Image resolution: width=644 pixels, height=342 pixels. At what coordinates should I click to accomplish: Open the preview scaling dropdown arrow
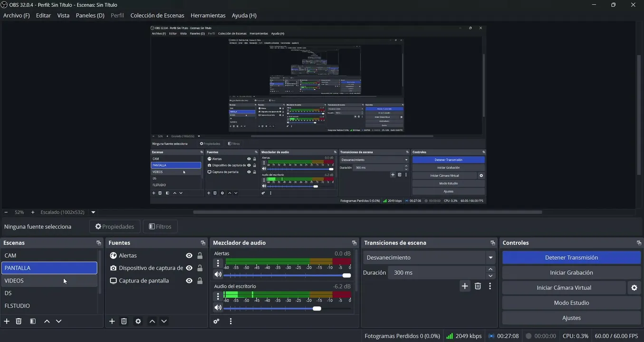click(x=93, y=212)
